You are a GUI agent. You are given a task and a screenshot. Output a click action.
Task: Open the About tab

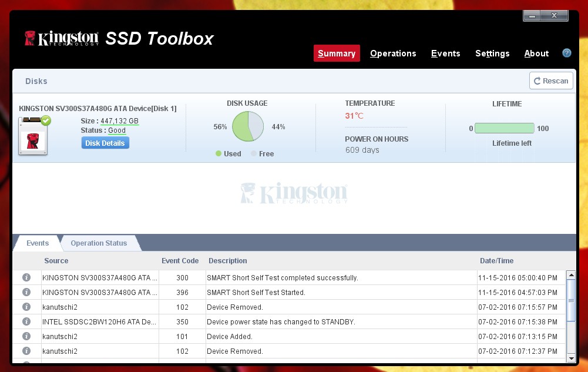click(x=536, y=53)
